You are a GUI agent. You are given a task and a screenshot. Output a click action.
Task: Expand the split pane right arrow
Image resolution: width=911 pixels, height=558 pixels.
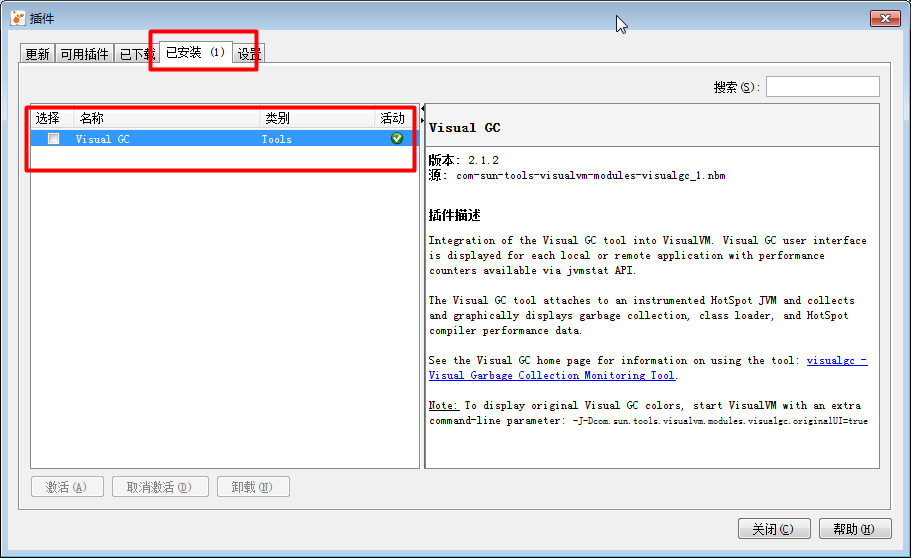422,120
